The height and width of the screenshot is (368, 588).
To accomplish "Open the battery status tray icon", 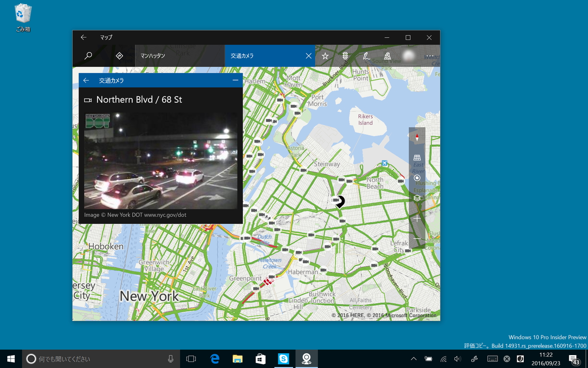I will (428, 359).
